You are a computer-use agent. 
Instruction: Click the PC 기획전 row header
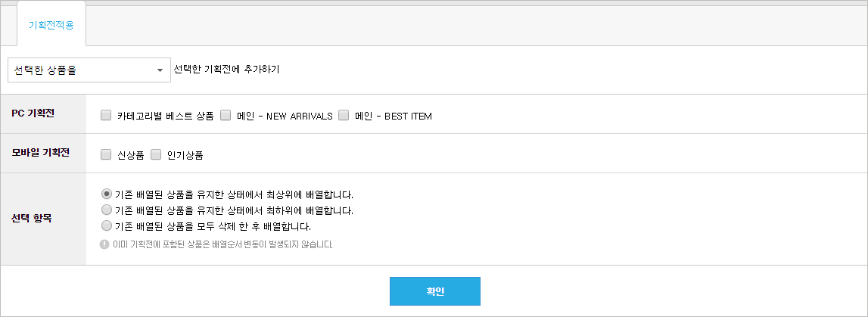pos(44,113)
